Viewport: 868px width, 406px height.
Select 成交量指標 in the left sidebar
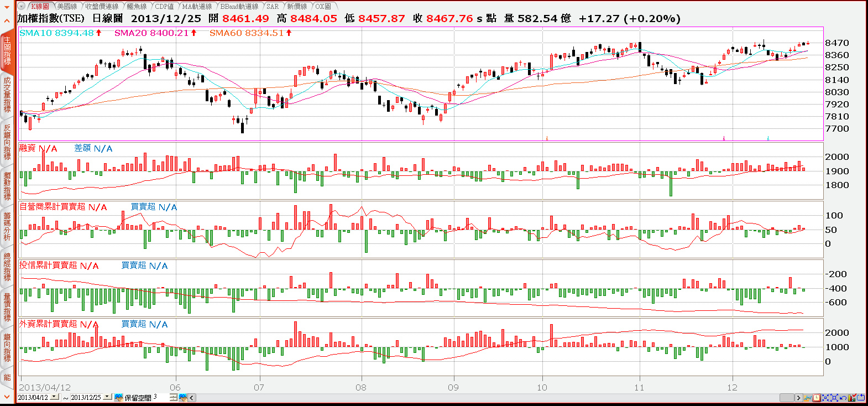7,95
